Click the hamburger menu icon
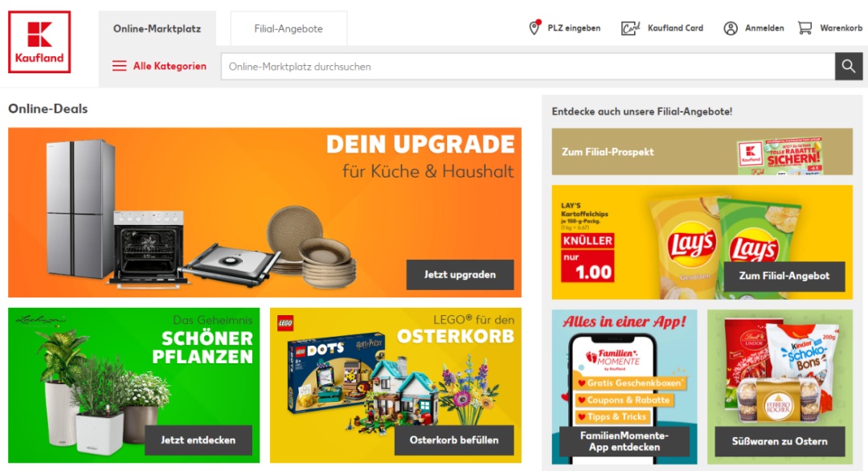Image resolution: width=868 pixels, height=471 pixels. pyautogui.click(x=119, y=66)
